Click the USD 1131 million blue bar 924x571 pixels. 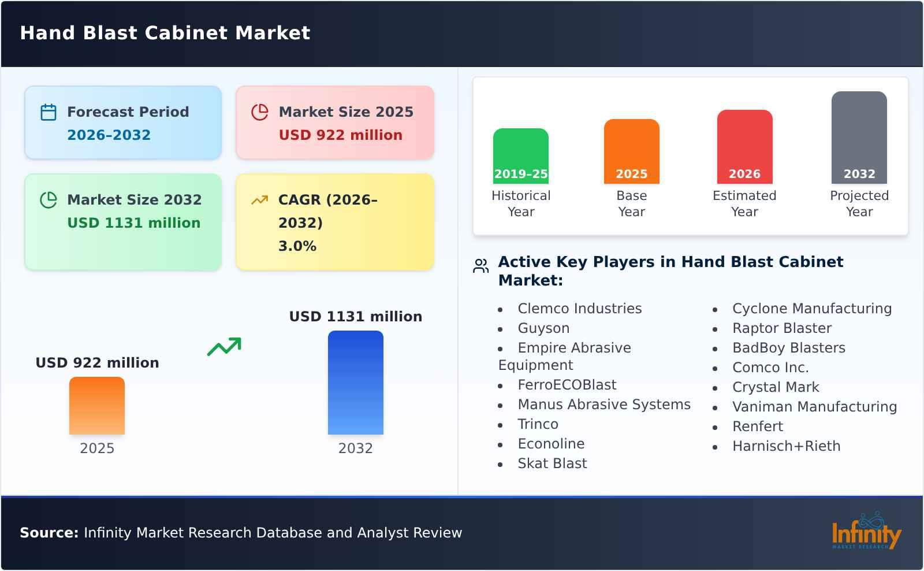356,383
